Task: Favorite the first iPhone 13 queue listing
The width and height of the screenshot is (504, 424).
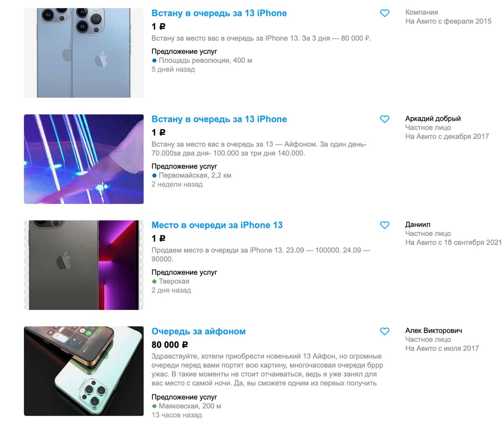Action: pos(385,13)
